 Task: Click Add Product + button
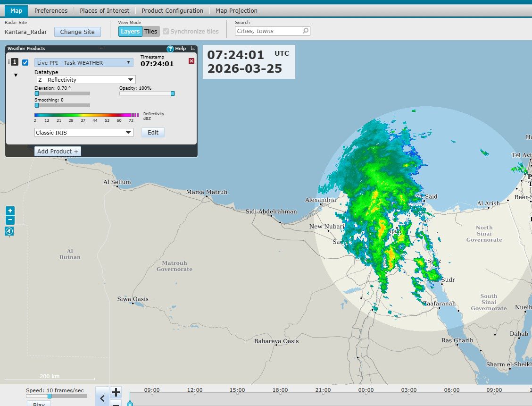point(58,151)
